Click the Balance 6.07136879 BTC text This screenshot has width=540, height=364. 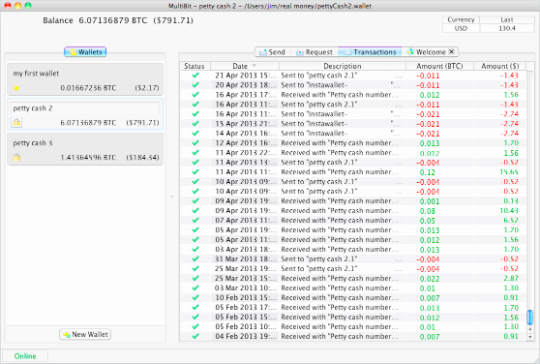pyautogui.click(x=95, y=20)
